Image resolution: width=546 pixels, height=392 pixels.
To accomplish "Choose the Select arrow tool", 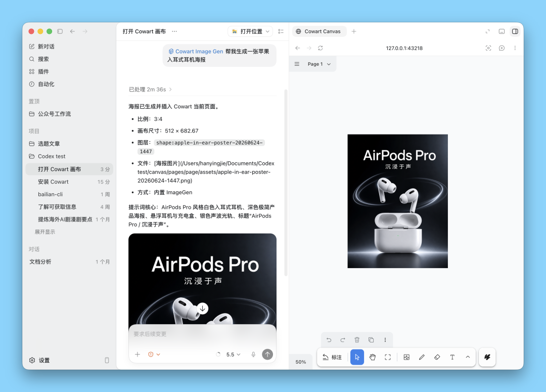I will tap(357, 357).
